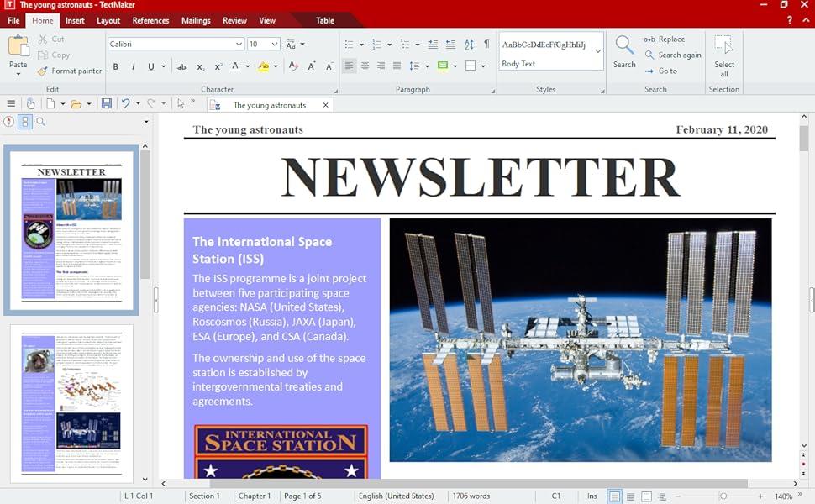815x504 pixels.
Task: Show formatting marks with the pilcrow icon
Action: (486, 44)
